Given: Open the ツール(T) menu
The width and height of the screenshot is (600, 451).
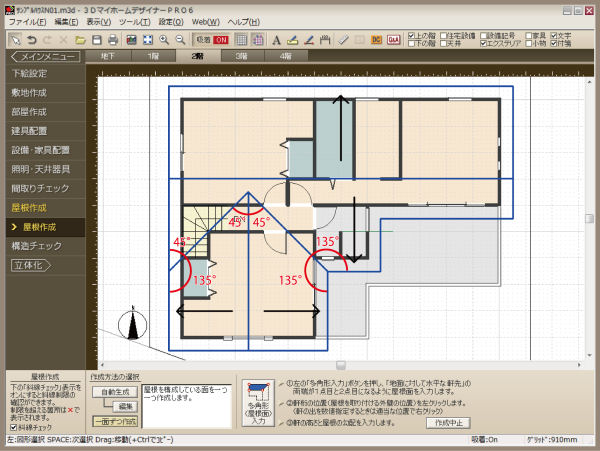Looking at the screenshot, I should 133,21.
